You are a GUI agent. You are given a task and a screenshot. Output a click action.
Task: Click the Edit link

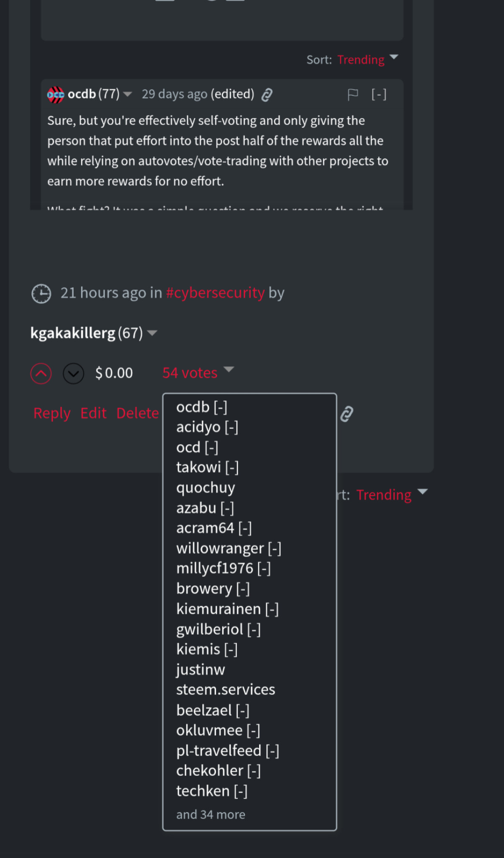click(x=93, y=413)
